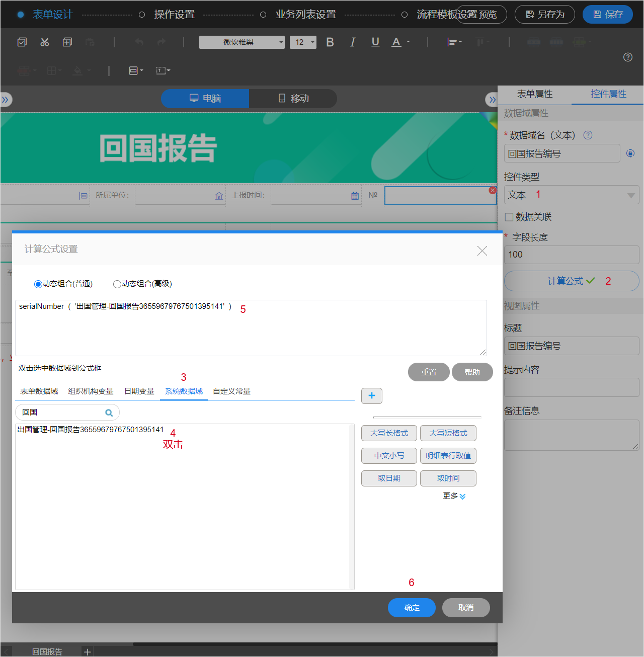Image resolution: width=644 pixels, height=657 pixels.
Task: Click help icon next to 数据域名
Action: pos(588,135)
